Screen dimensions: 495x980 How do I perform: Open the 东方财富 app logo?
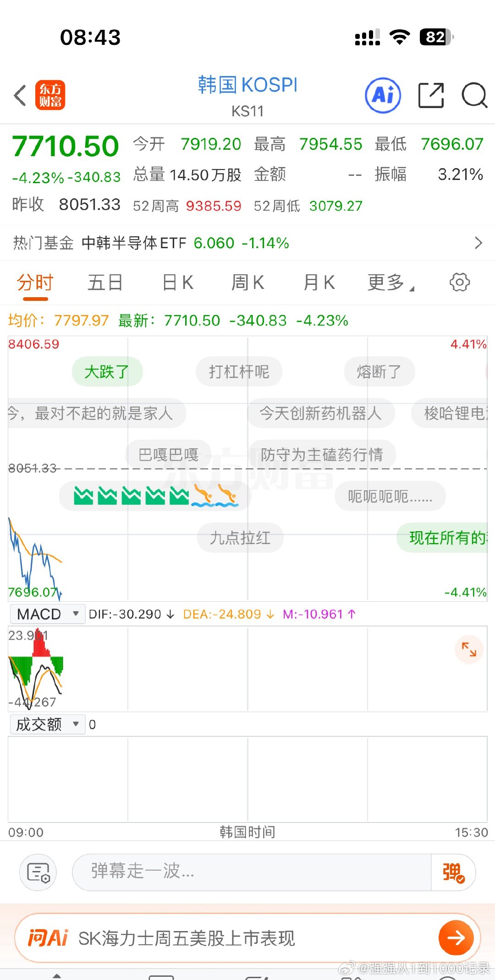coord(50,95)
